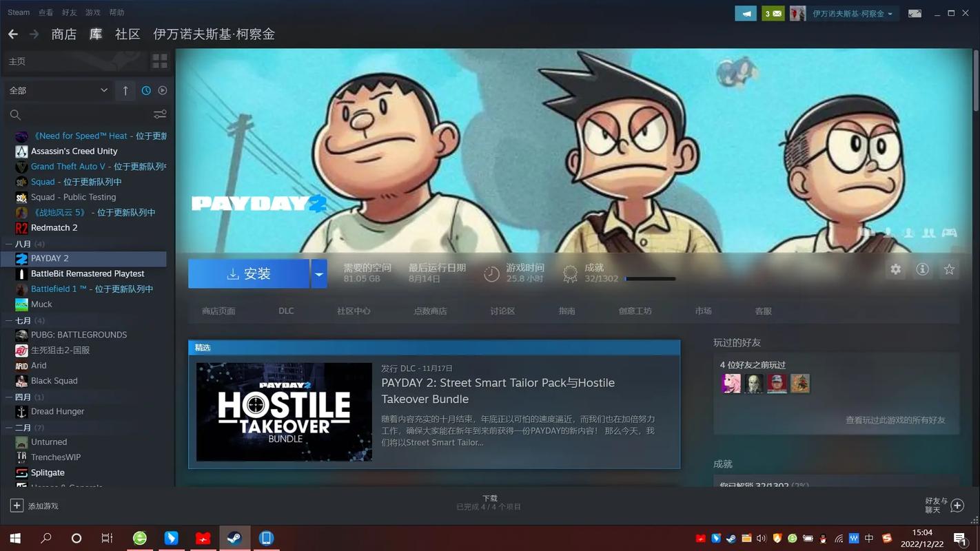Go to the 社区 main tab
980x551 pixels.
[127, 34]
